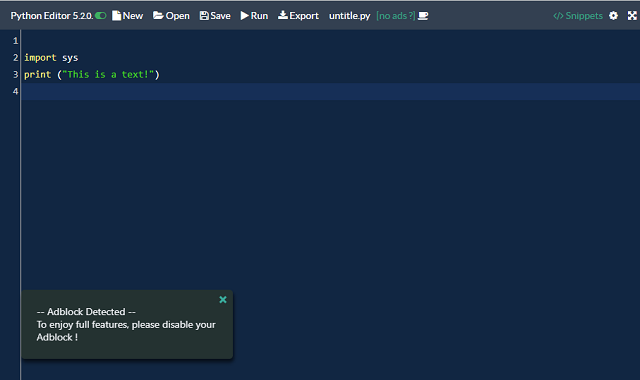This screenshot has width=640, height=380.
Task: Export the code with Export button
Action: [298, 16]
